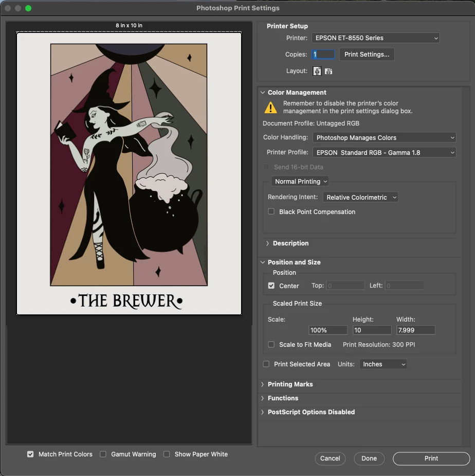
Task: Toggle Match Print Colors checkbox
Action: pos(30,454)
